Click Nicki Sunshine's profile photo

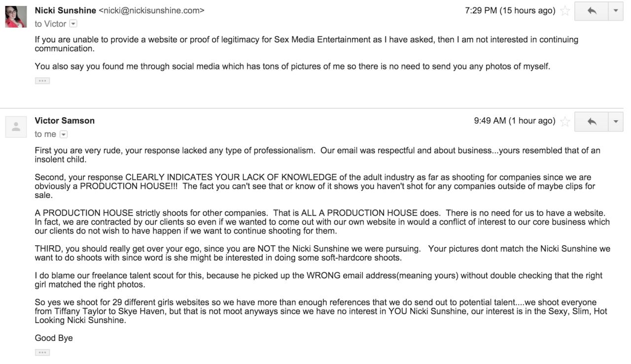[16, 17]
